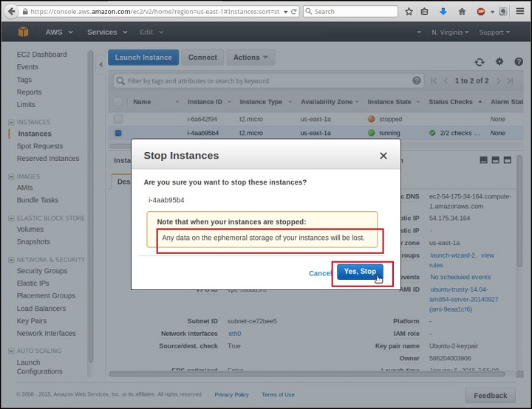Click the Connect button
532x409 pixels.
tap(202, 58)
